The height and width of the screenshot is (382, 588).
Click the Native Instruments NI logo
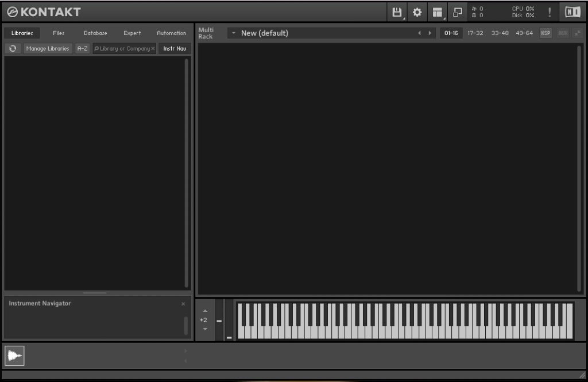572,12
